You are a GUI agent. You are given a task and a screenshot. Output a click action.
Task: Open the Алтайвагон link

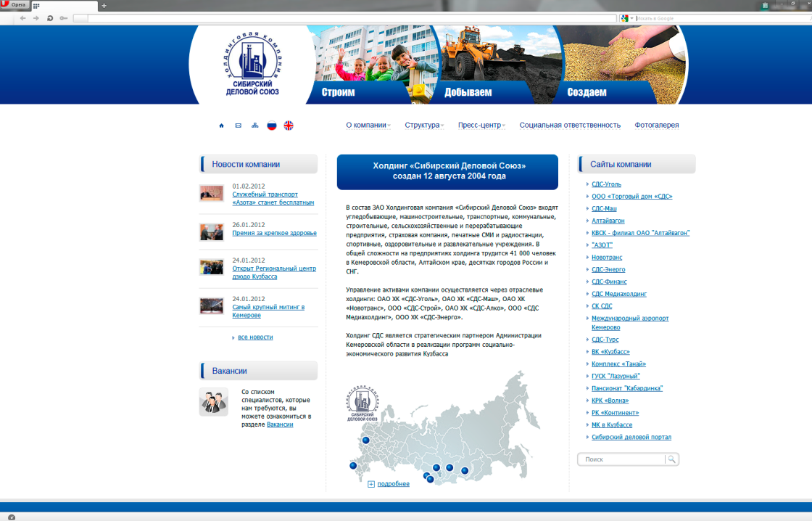[608, 221]
